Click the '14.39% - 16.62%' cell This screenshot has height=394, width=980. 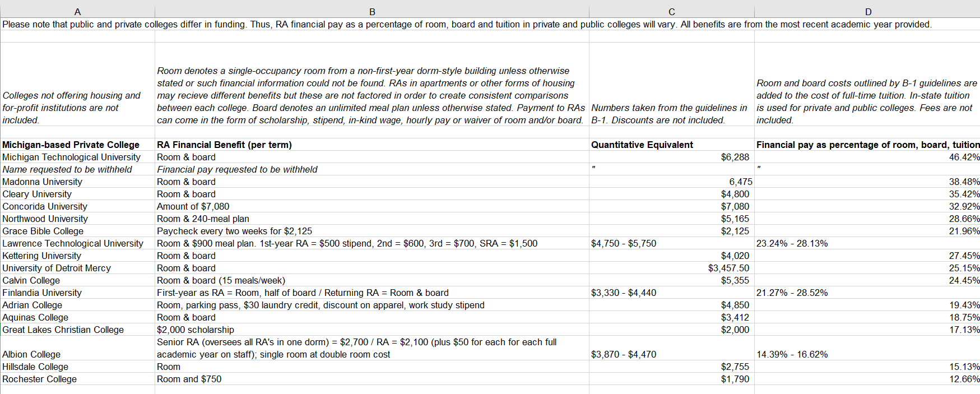pyautogui.click(x=867, y=348)
